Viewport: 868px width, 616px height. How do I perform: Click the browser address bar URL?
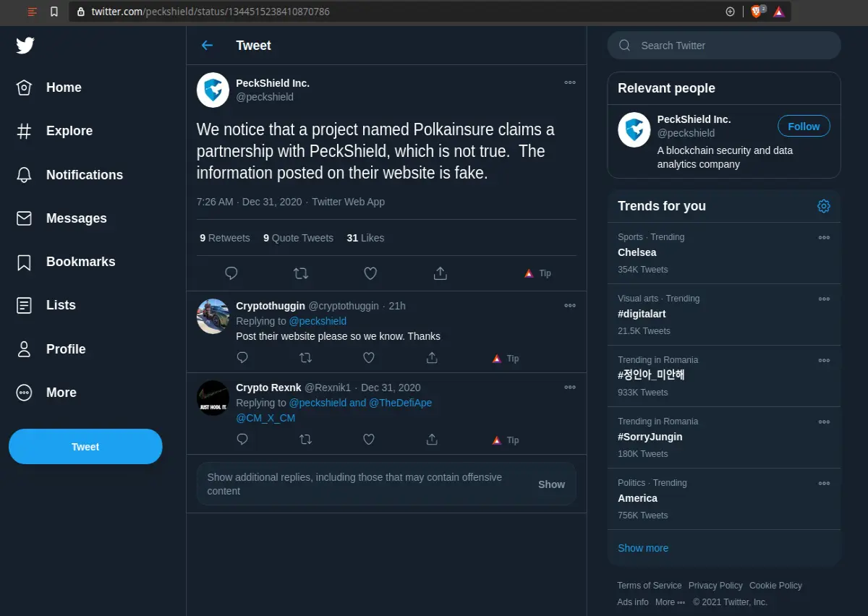coord(211,12)
